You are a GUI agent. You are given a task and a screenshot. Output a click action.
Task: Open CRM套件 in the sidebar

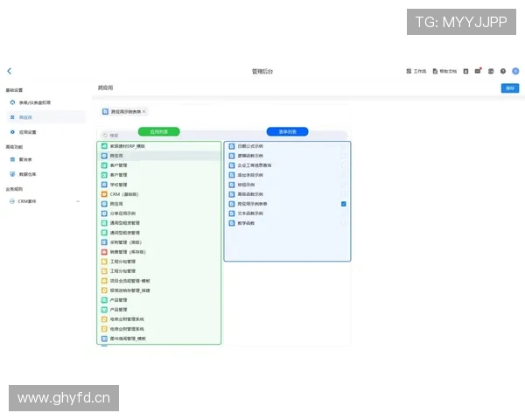[x=45, y=201]
